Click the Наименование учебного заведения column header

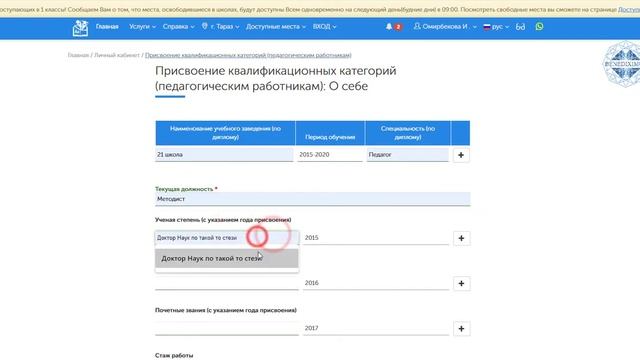[225, 133]
